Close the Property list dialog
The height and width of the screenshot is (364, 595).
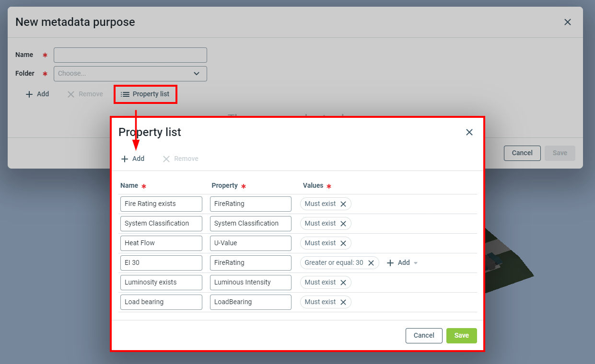(469, 132)
